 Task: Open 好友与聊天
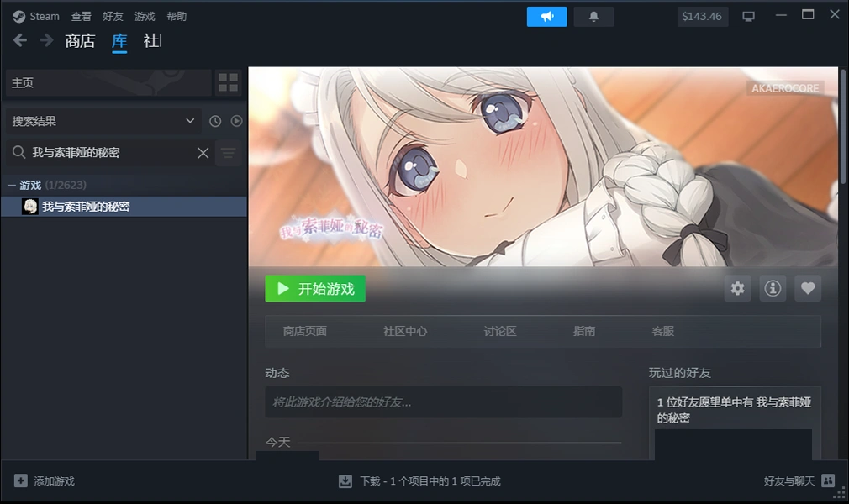789,481
